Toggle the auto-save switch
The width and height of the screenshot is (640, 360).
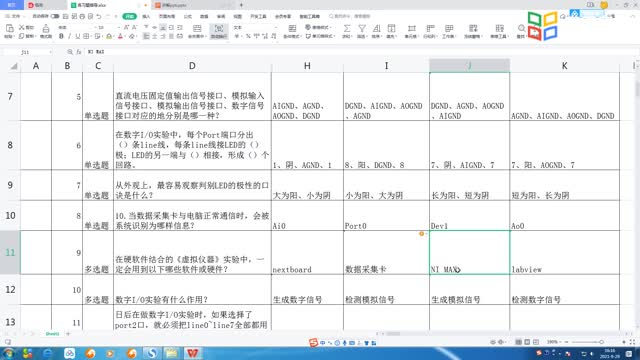[x=55, y=16]
